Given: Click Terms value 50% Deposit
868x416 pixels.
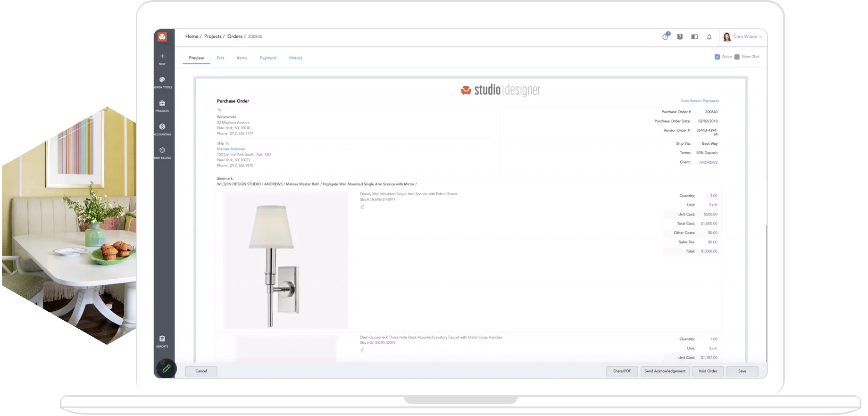Looking at the screenshot, I should [707, 153].
